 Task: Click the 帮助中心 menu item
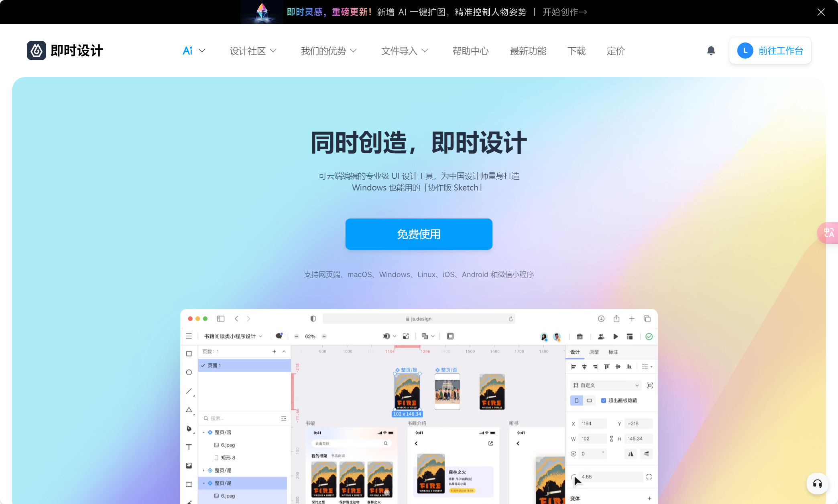[471, 51]
